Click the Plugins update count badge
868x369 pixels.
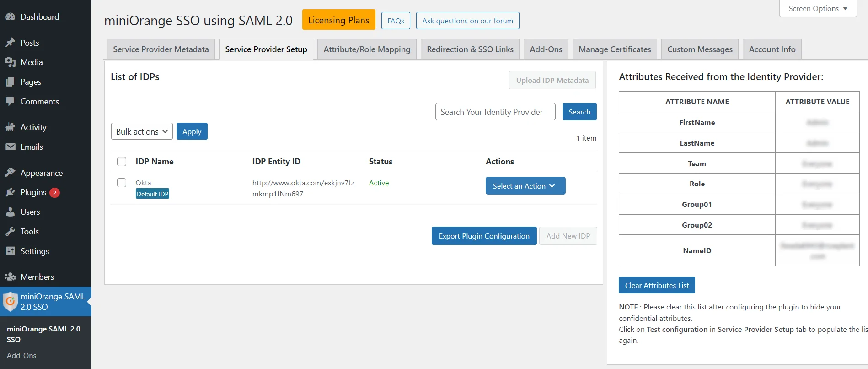pos(54,193)
